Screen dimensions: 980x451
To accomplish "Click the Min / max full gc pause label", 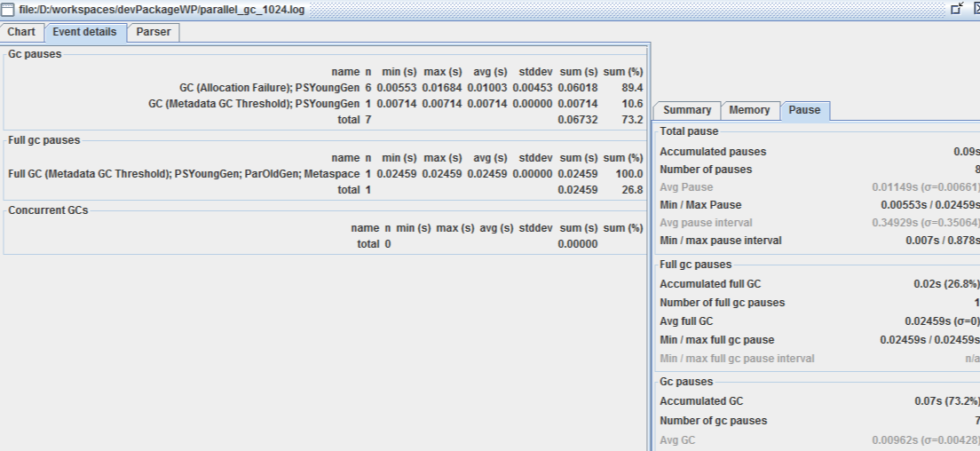I will coord(717,340).
